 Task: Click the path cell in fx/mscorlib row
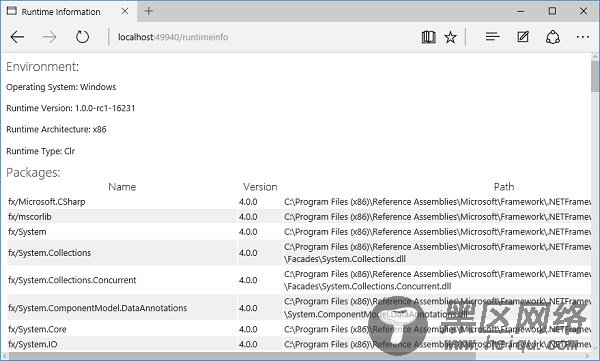pos(437,217)
